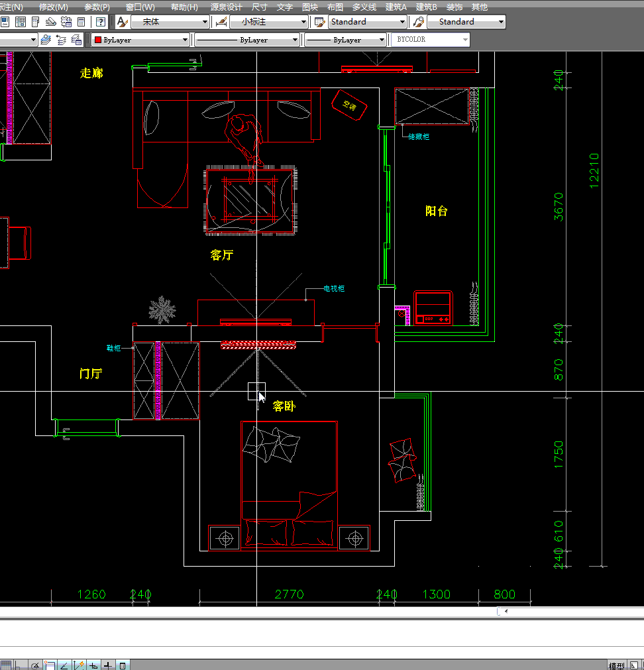
Task: Expand the 小标注 dimension style dropdown
Action: coord(303,22)
